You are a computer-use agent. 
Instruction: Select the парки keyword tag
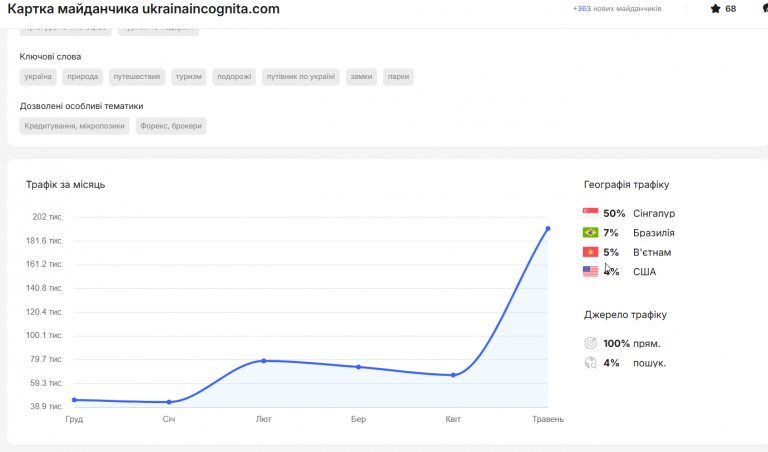pos(398,76)
